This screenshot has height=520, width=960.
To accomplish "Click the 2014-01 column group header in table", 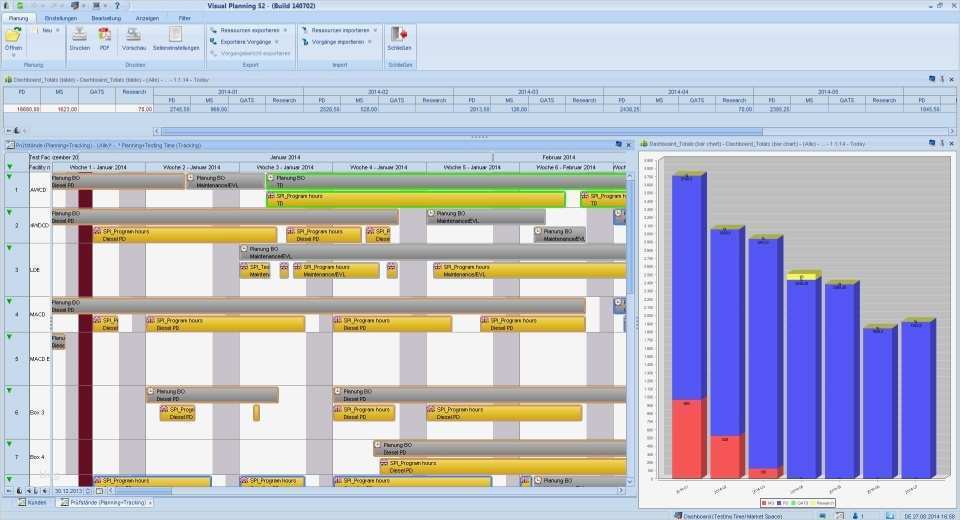I will [228, 92].
